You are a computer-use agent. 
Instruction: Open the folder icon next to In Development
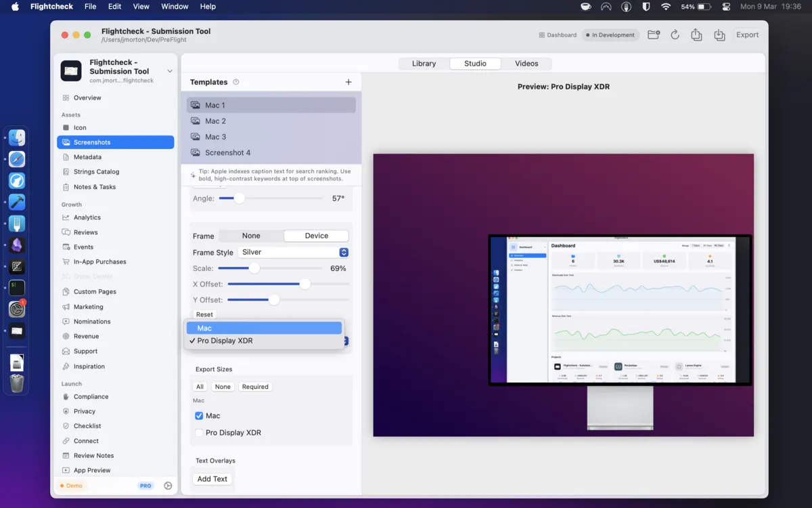pyautogui.click(x=654, y=35)
